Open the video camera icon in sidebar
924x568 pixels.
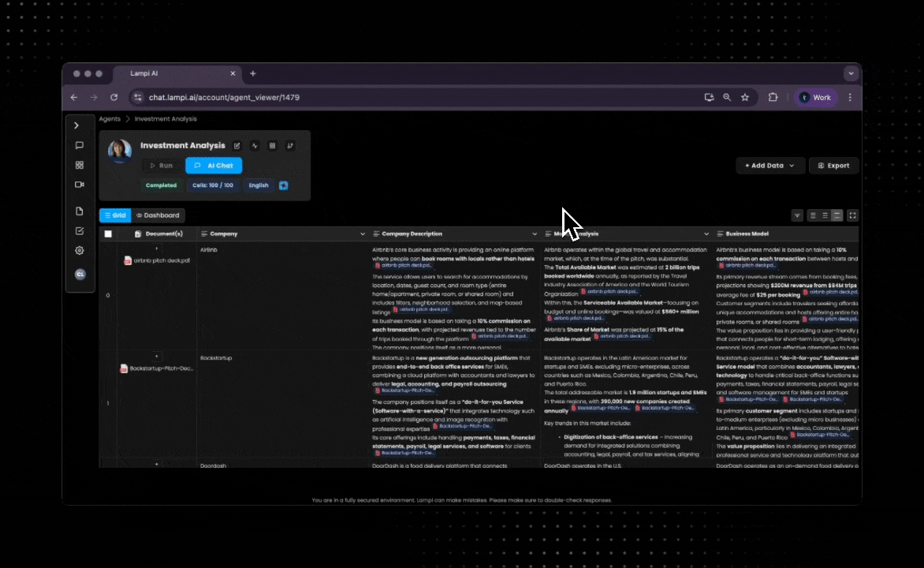tap(80, 185)
